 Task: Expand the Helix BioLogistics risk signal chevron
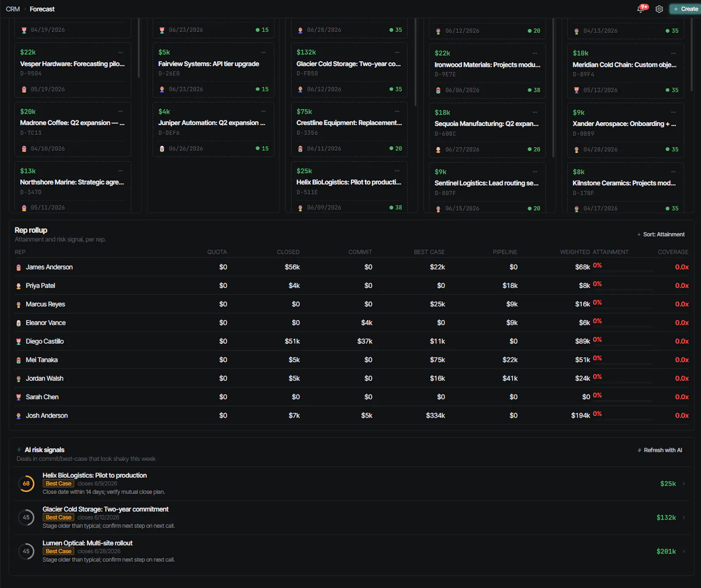click(x=684, y=484)
